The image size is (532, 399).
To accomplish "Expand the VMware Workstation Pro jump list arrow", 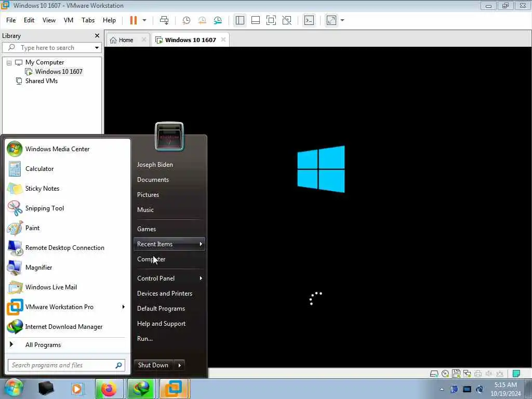I will (124, 307).
